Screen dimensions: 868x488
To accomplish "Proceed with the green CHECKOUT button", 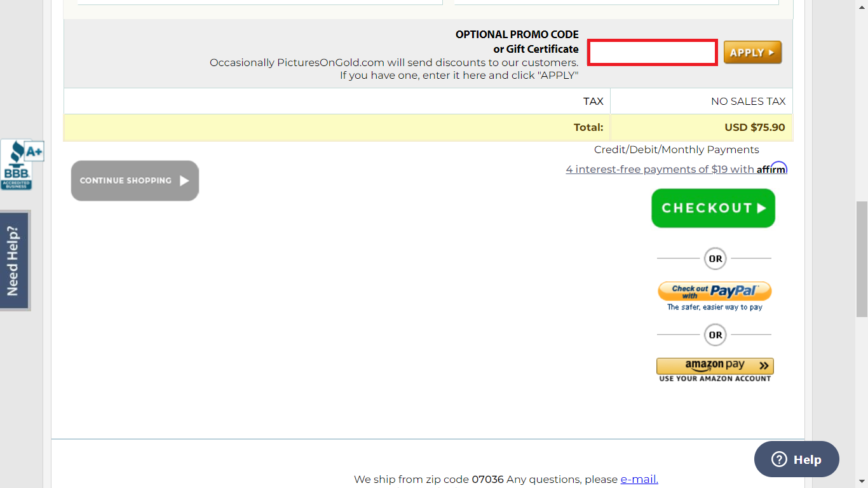I will 713,208.
